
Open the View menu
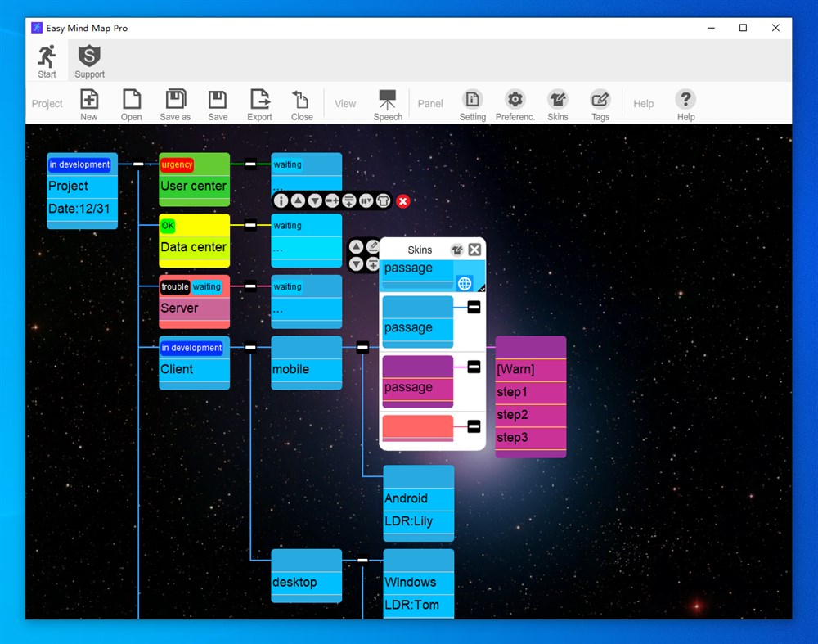pyautogui.click(x=344, y=103)
